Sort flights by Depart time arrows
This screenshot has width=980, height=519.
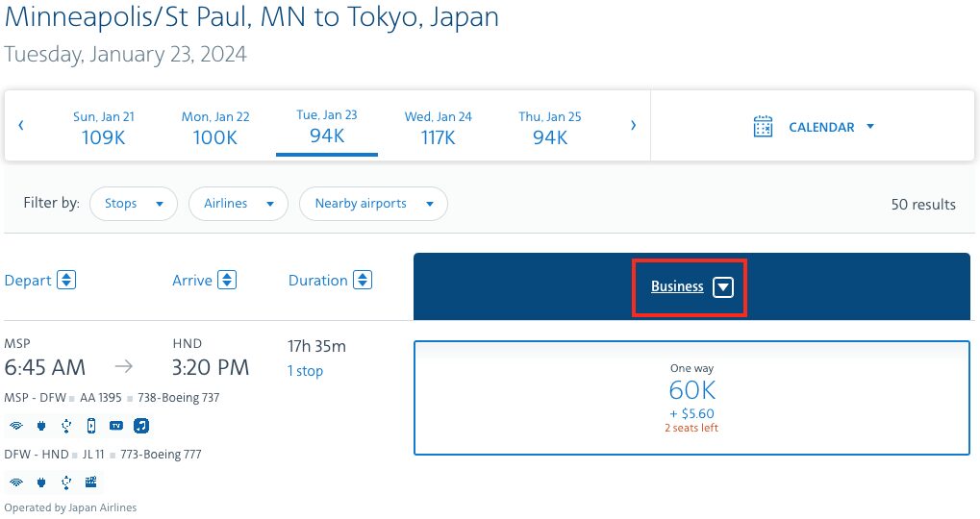point(66,280)
